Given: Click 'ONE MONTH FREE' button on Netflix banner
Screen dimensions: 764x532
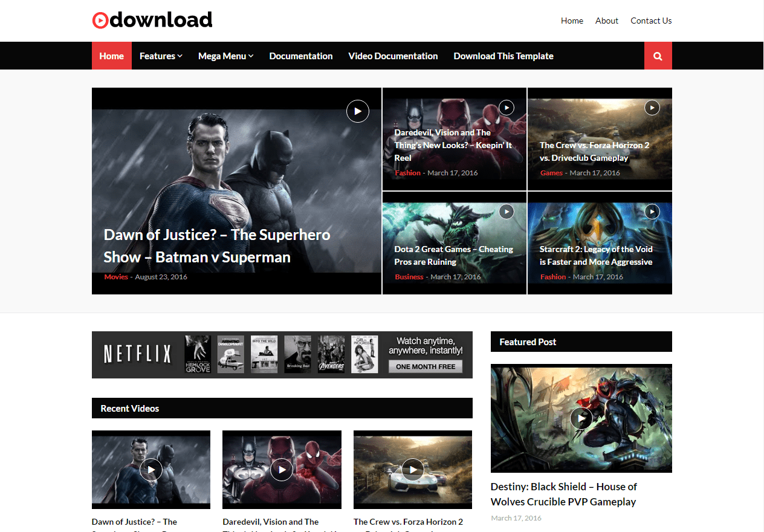Looking at the screenshot, I should tap(426, 367).
